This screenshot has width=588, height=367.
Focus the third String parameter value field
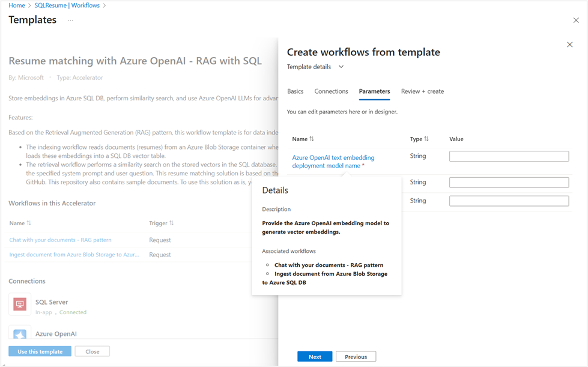point(509,201)
